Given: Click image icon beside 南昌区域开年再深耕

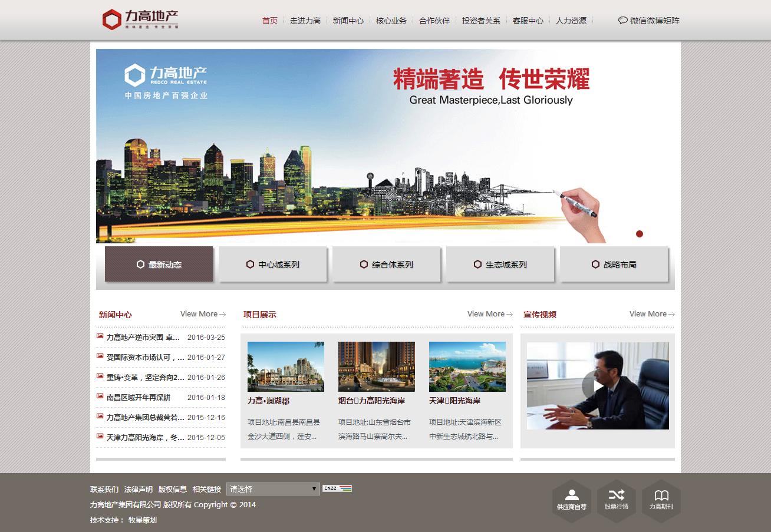Looking at the screenshot, I should (x=100, y=396).
